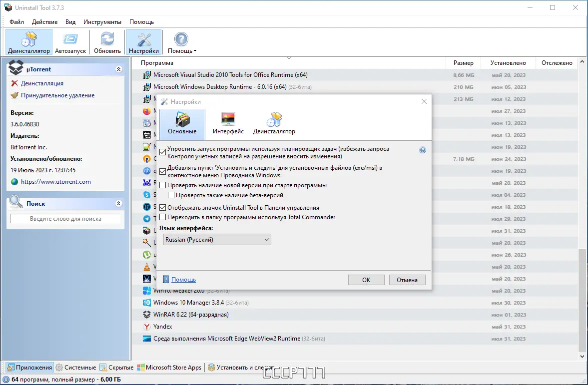Open the Деинсталлятор tab in settings dialog
This screenshot has width=588, height=385.
(x=274, y=124)
